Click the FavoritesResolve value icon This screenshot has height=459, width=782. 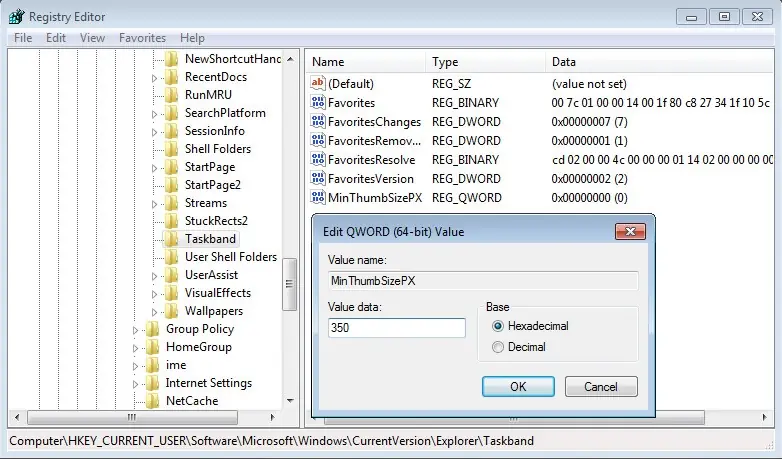pos(318,159)
